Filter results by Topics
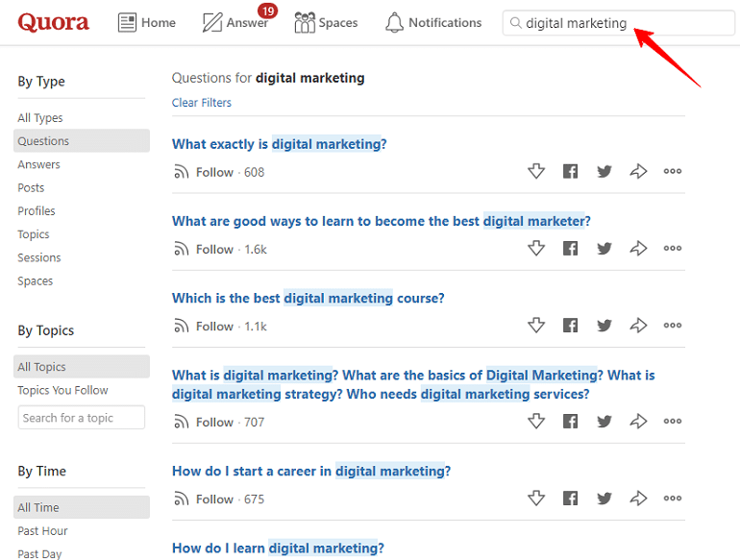Viewport: 740px width, 560px height. pos(33,234)
